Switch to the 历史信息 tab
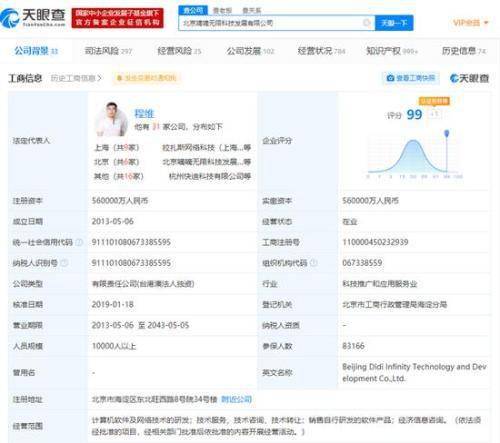500x443 pixels. (464, 51)
